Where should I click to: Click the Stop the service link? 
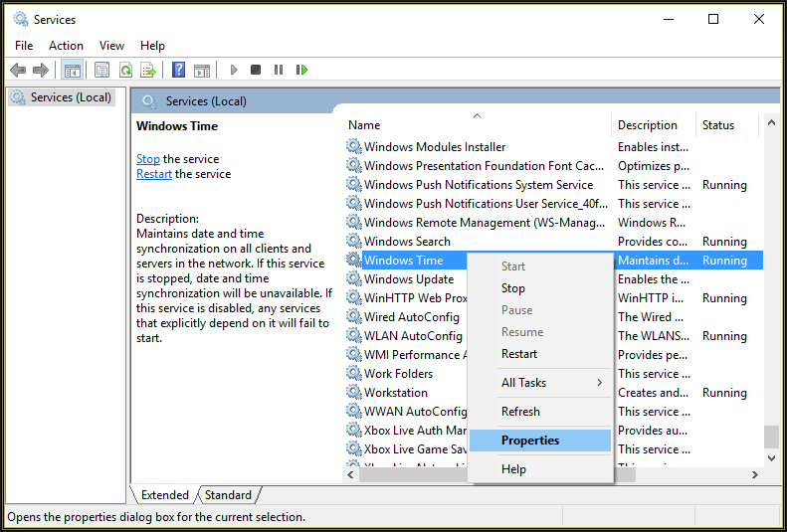148,159
